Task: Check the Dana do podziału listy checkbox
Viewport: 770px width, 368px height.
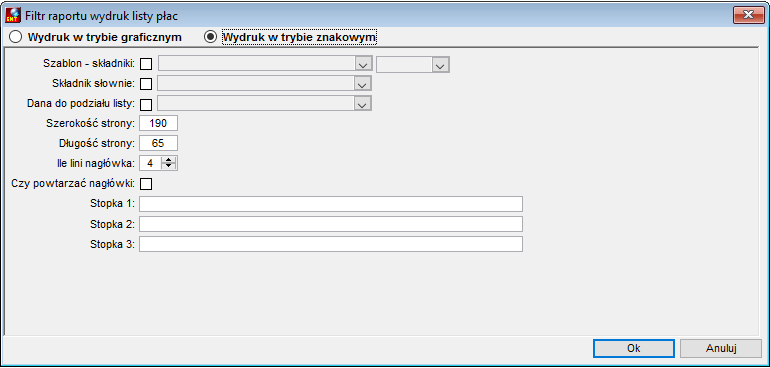Action: point(146,104)
